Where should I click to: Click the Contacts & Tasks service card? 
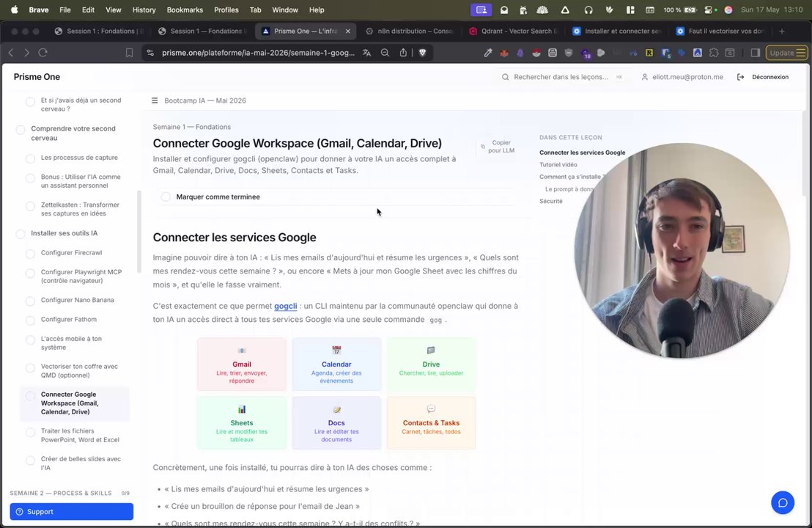(431, 423)
